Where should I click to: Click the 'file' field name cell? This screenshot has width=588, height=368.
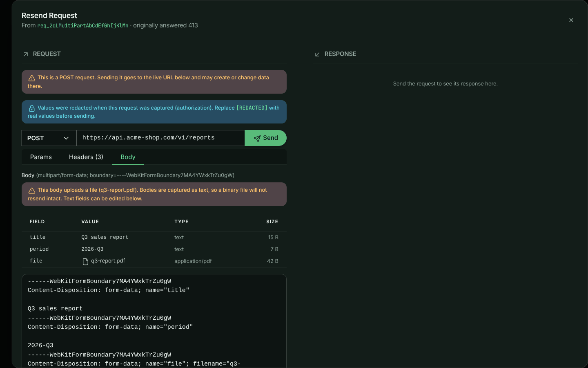coord(36,261)
